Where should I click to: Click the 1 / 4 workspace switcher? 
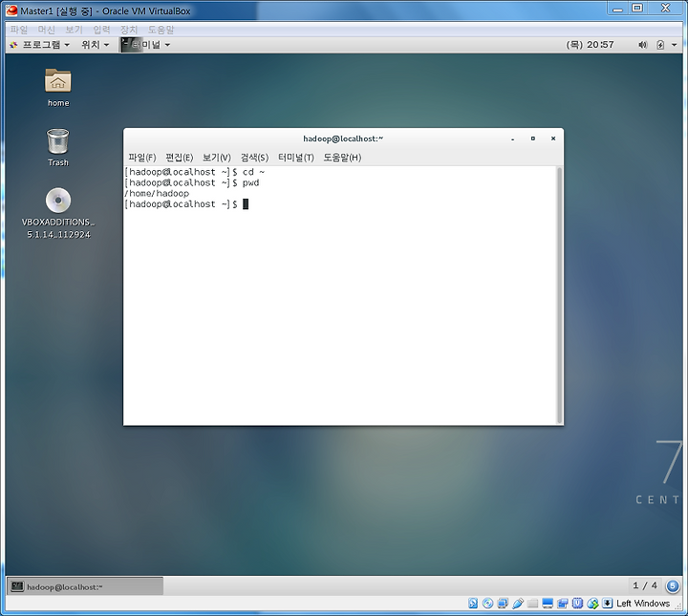[x=645, y=585]
